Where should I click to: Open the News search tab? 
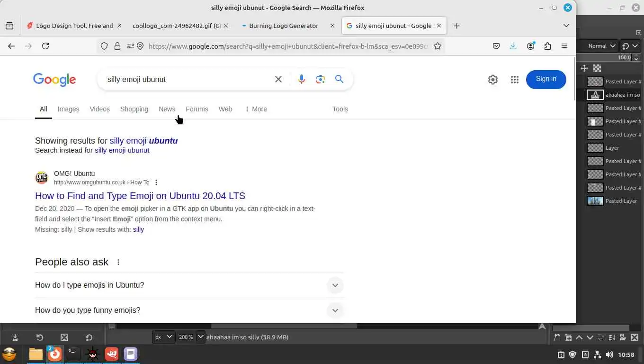167,109
